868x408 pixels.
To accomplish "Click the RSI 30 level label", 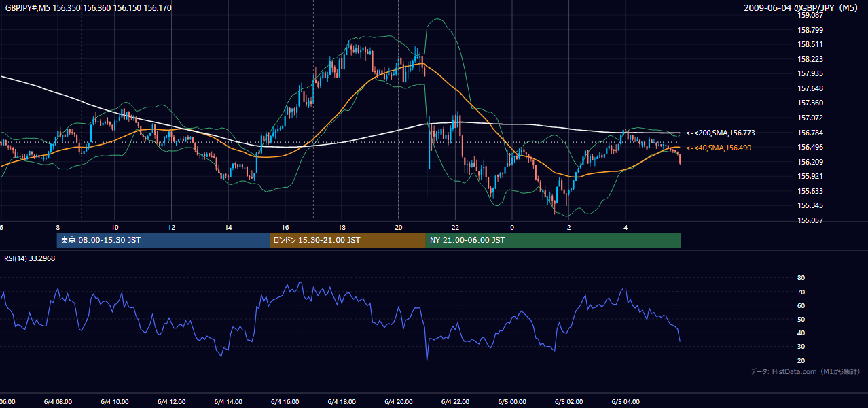I will [801, 347].
